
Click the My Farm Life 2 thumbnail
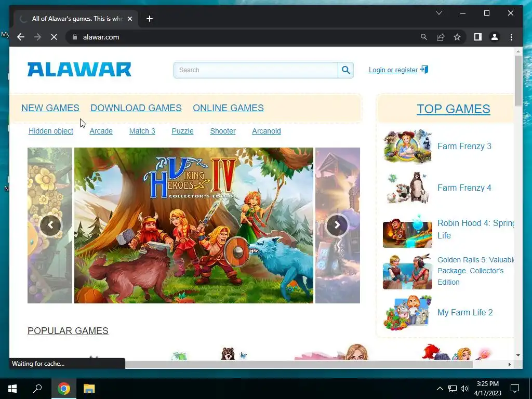point(407,312)
